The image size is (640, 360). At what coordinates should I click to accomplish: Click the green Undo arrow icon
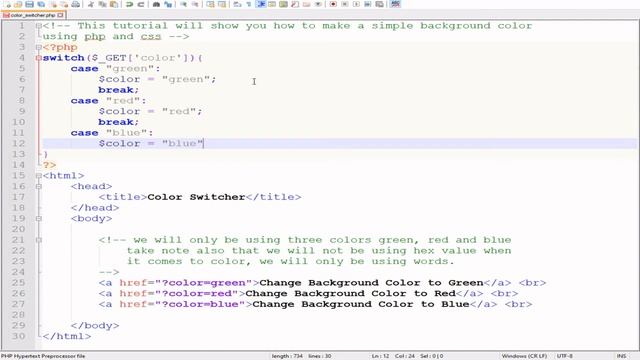[x=129, y=4]
